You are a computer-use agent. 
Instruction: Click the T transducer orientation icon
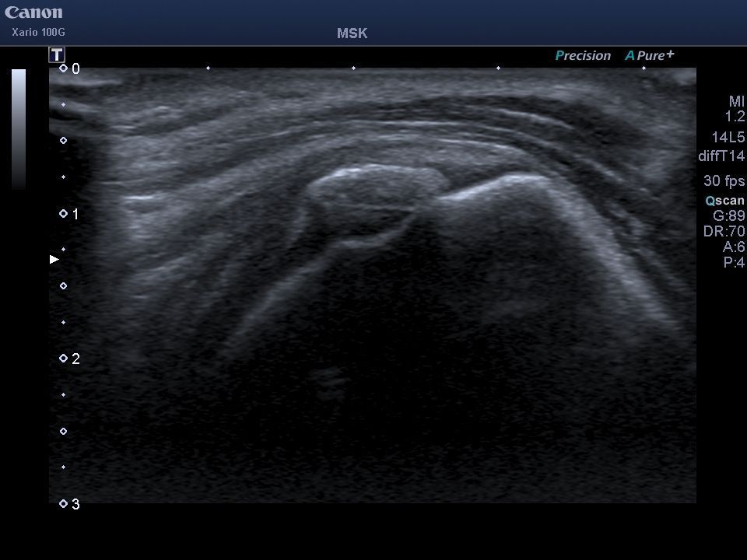[x=57, y=54]
